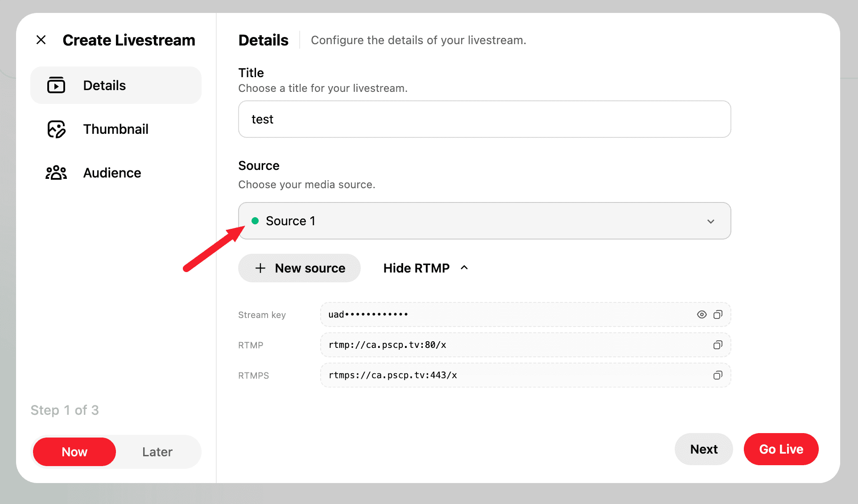Click the 'RTMPS' label
Image resolution: width=858 pixels, height=504 pixels.
(x=253, y=376)
